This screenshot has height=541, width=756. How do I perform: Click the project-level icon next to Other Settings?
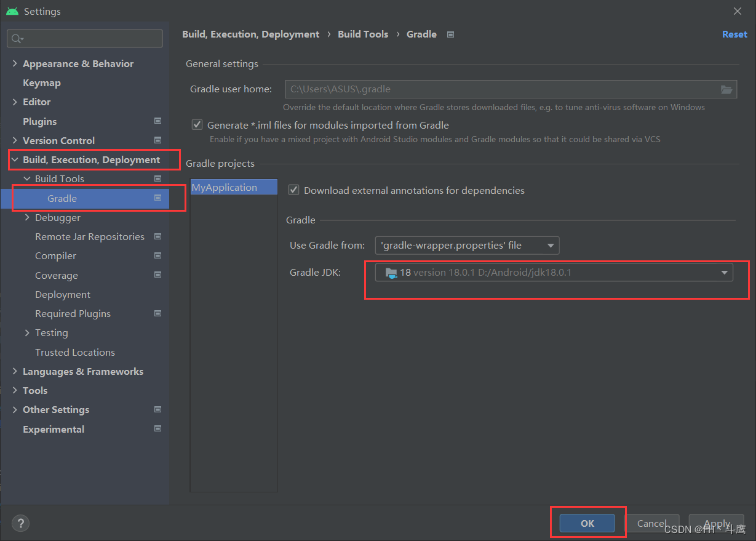pos(158,409)
